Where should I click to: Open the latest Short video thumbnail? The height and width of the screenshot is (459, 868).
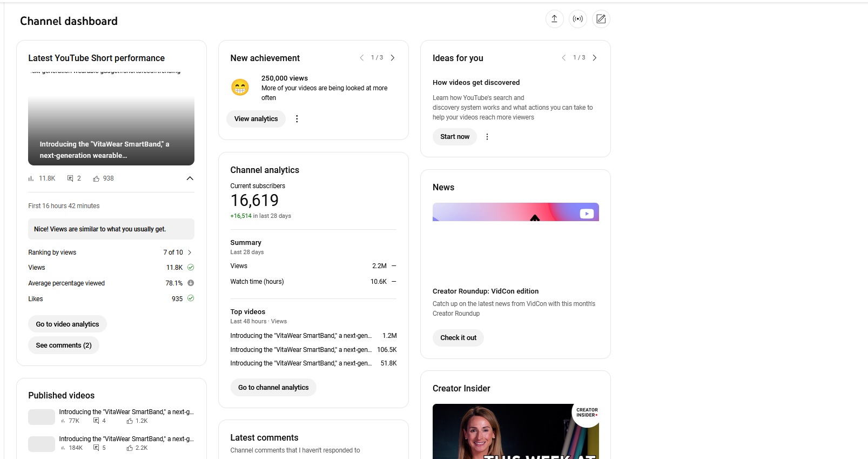pyautogui.click(x=111, y=119)
